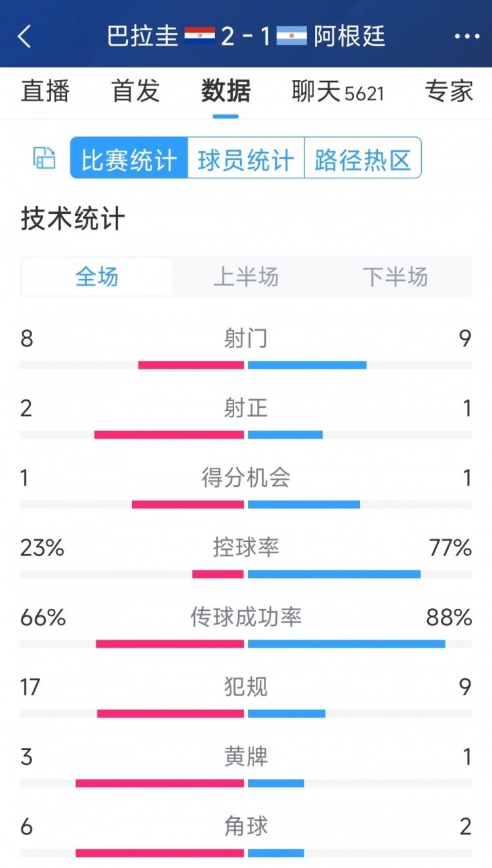Select the 数据 data tab
The height and width of the screenshot is (868, 492).
225,93
